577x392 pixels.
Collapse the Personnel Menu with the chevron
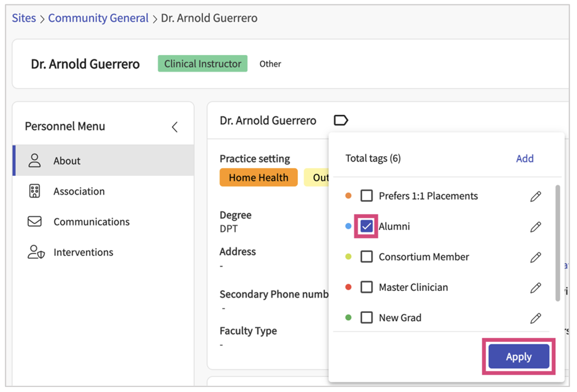pos(175,127)
